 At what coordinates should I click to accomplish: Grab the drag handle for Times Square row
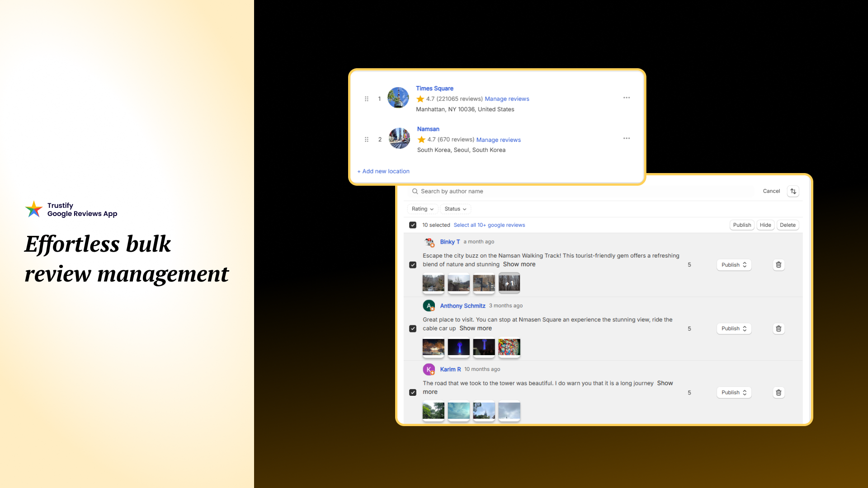click(x=367, y=99)
